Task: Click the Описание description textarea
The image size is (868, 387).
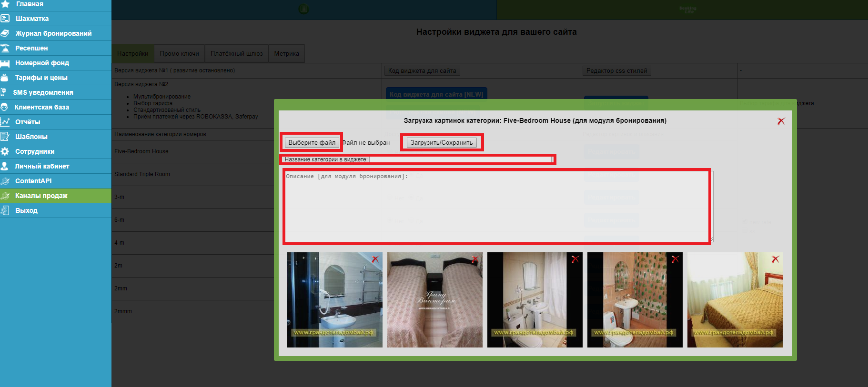Action: point(497,207)
